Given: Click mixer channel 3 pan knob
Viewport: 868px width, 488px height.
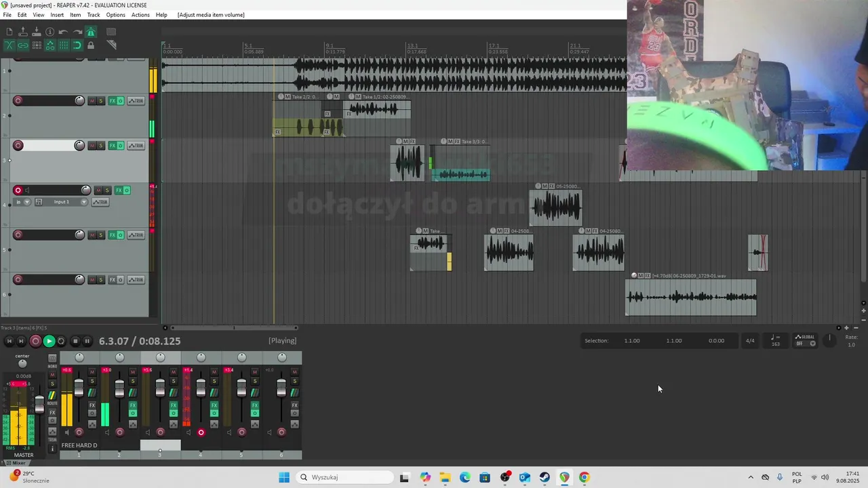Looking at the screenshot, I should click(x=161, y=357).
